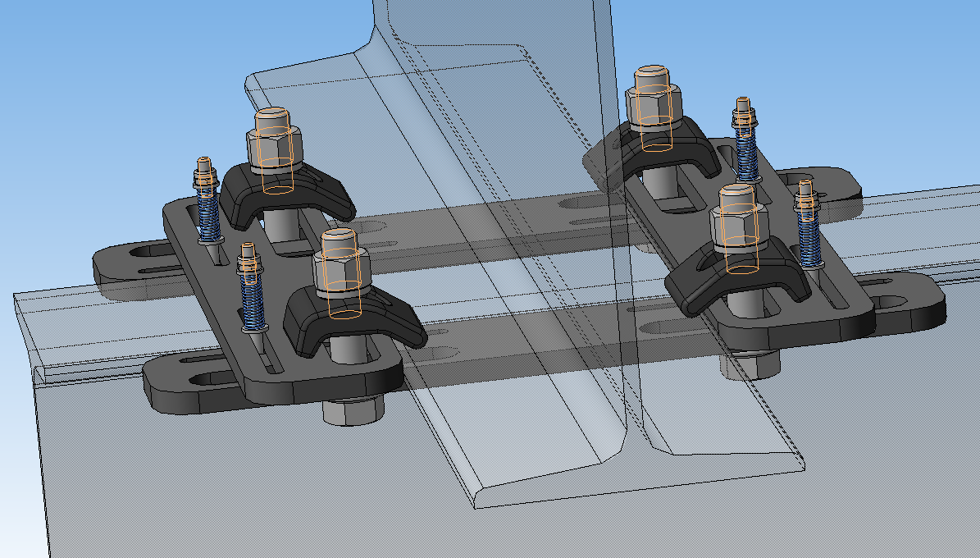This screenshot has height=558, width=980.
Task: Select the hex nut on the rear-left clamp
Action: 275,150
